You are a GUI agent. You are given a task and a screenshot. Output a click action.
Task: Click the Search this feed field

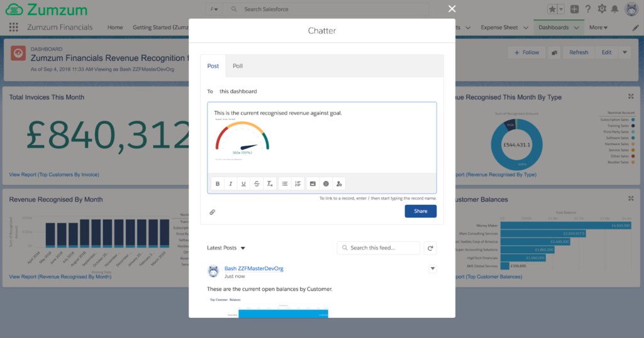378,248
